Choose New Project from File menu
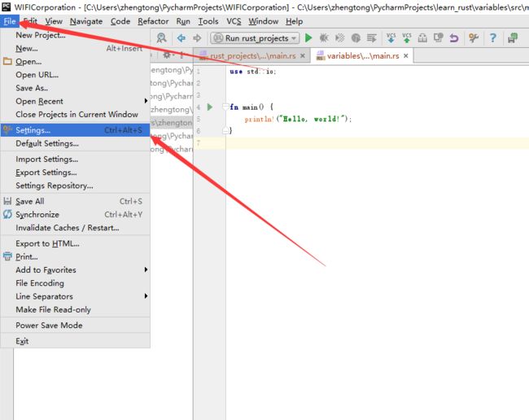 (x=75, y=35)
